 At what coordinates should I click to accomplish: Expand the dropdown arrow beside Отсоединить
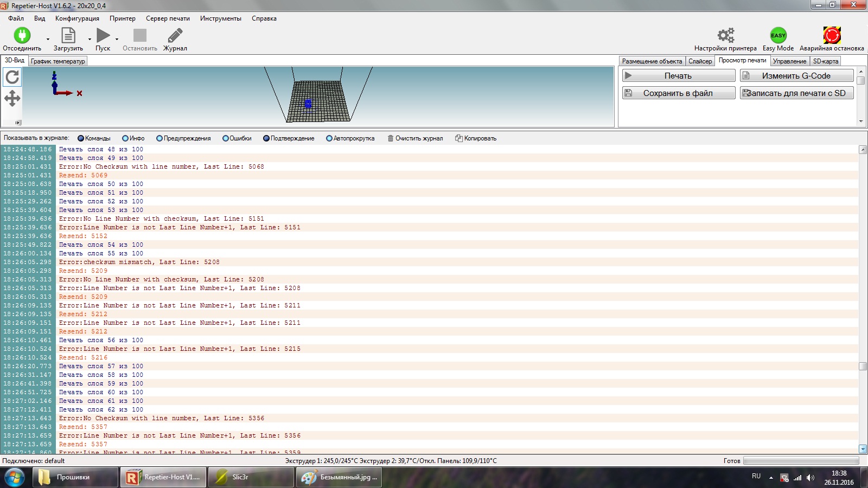click(x=48, y=39)
